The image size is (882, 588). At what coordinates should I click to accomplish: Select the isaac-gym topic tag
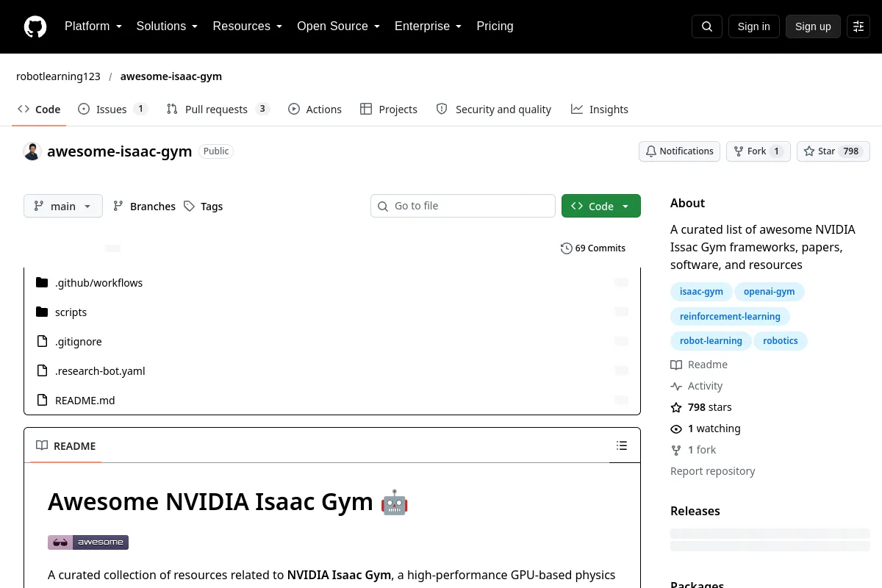701,292
